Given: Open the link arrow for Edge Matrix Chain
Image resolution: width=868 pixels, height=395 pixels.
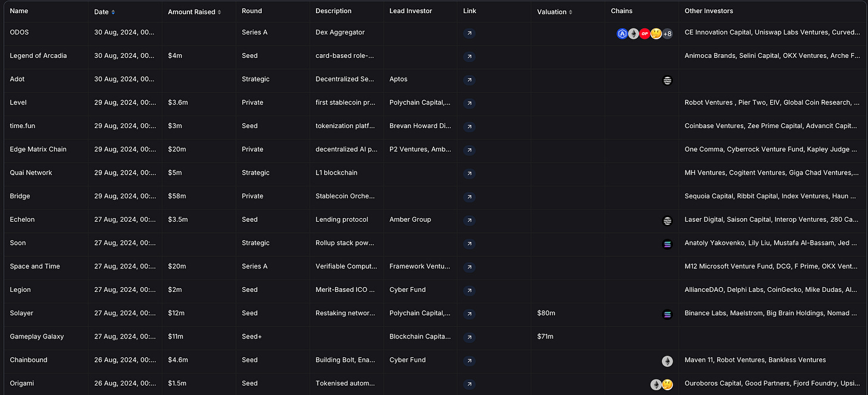Looking at the screenshot, I should [x=469, y=151].
